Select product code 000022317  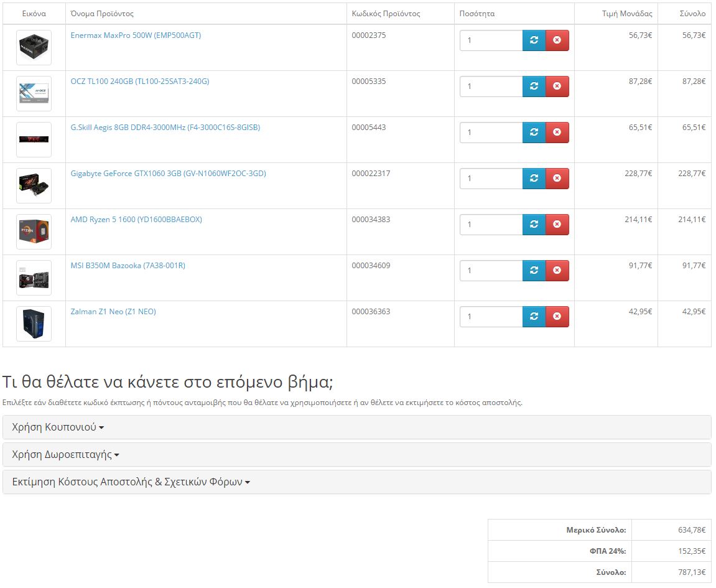coord(371,174)
